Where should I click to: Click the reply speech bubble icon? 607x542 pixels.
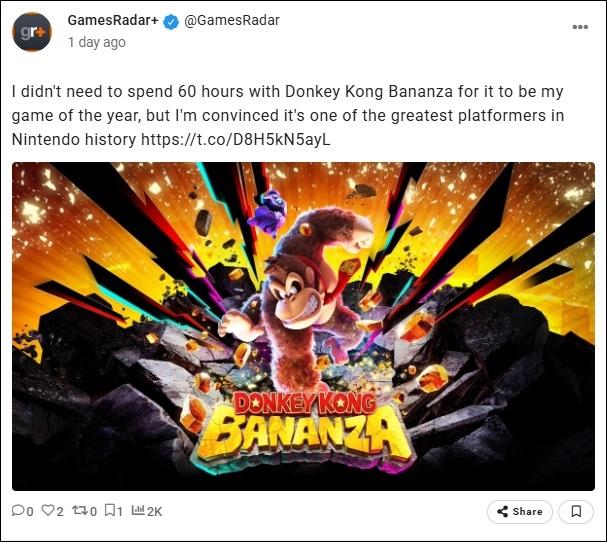click(17, 511)
